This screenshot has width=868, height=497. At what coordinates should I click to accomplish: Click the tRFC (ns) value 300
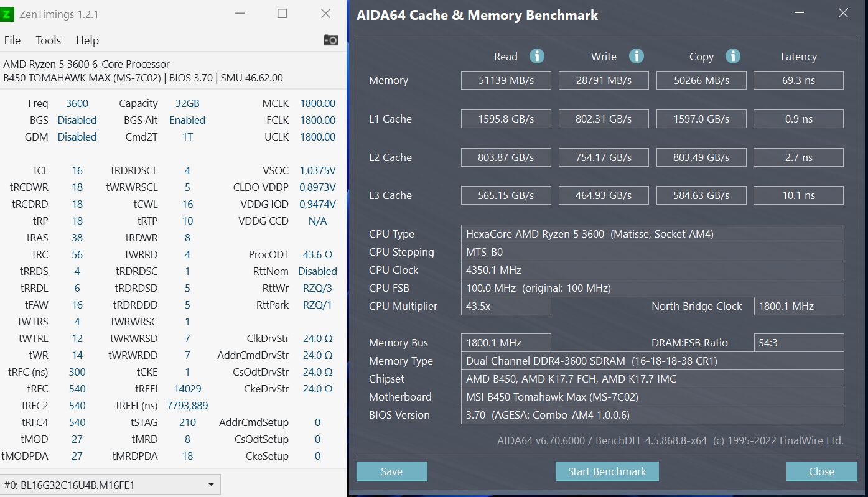(x=77, y=372)
